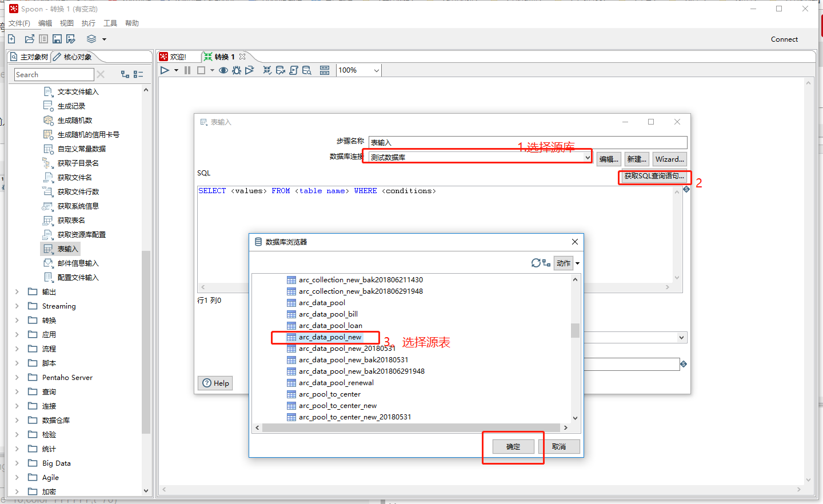This screenshot has width=823, height=504.
Task: Open the 视图 menu
Action: click(x=67, y=23)
